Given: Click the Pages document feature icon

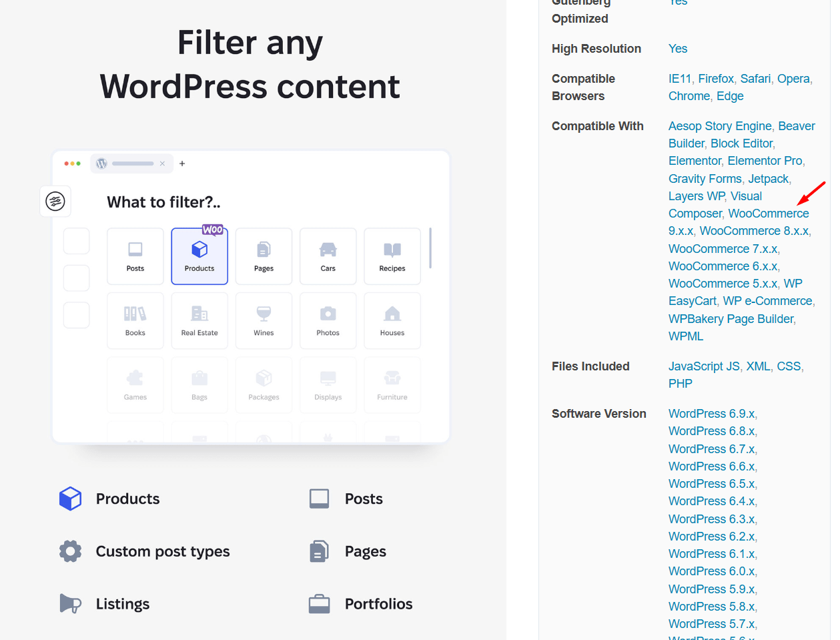Looking at the screenshot, I should (x=320, y=551).
